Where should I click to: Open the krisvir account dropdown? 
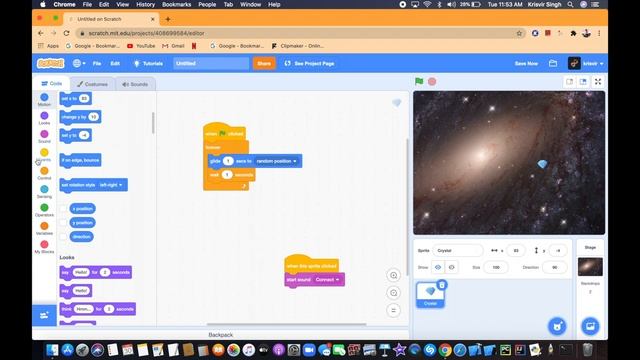(x=586, y=63)
